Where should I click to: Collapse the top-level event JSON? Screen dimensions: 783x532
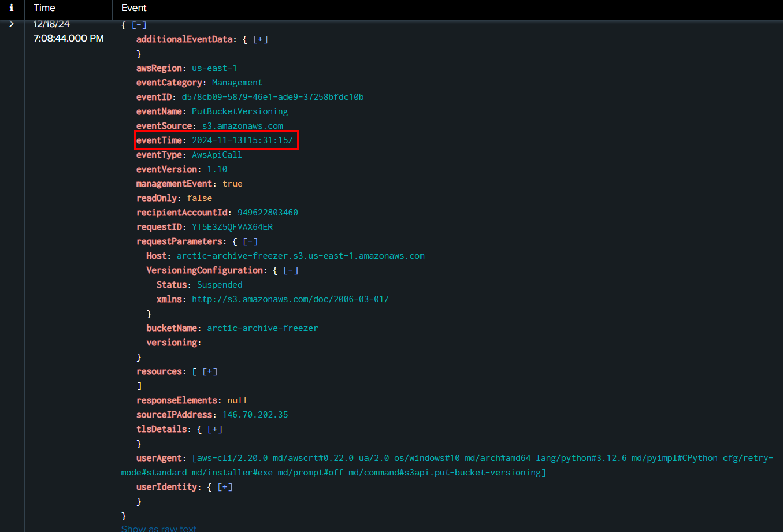(x=138, y=24)
